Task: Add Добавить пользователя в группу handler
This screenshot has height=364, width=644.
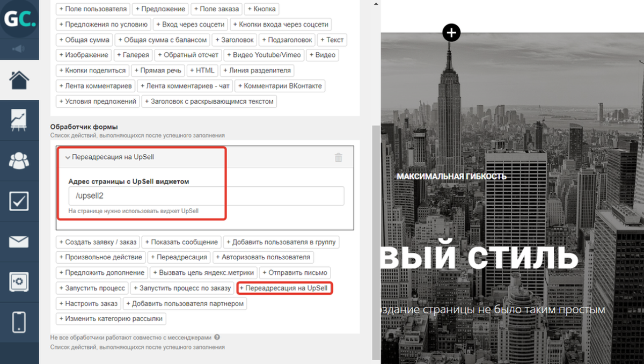Action: pos(281,242)
